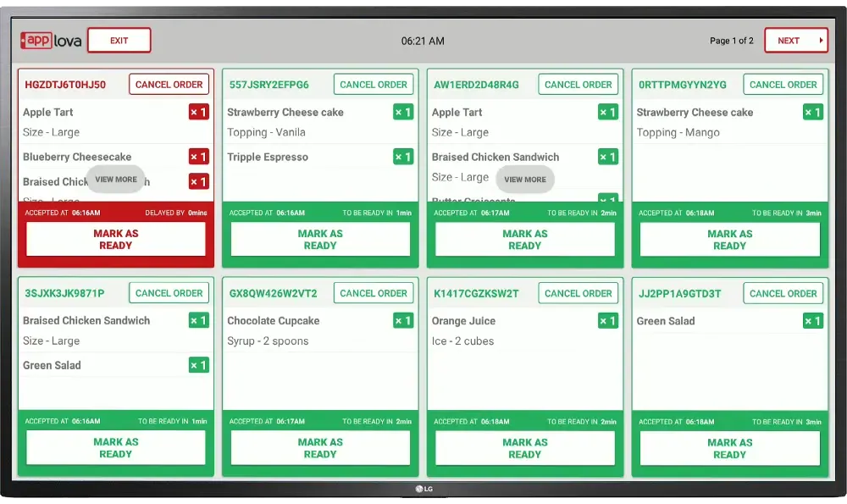Select the "Chocolate Cupcake" item name
This screenshot has width=847, height=504.
(x=274, y=321)
